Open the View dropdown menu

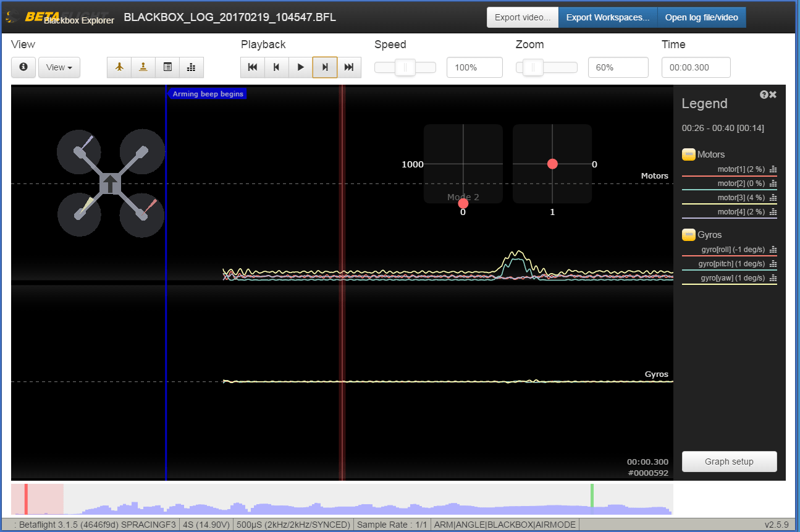pyautogui.click(x=59, y=67)
